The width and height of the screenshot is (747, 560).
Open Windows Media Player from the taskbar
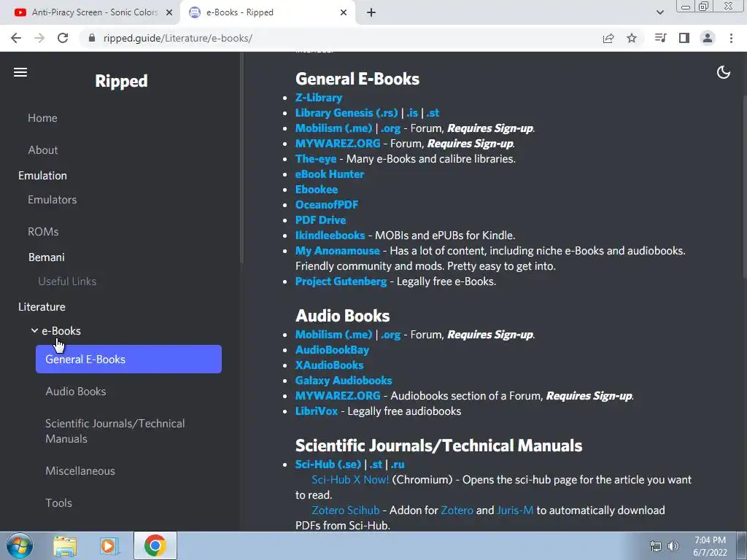[x=109, y=545]
